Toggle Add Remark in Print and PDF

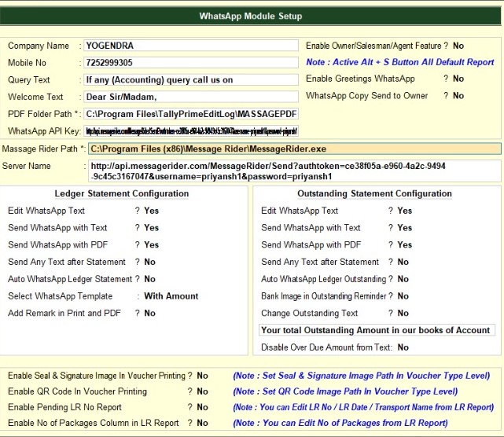(150, 313)
